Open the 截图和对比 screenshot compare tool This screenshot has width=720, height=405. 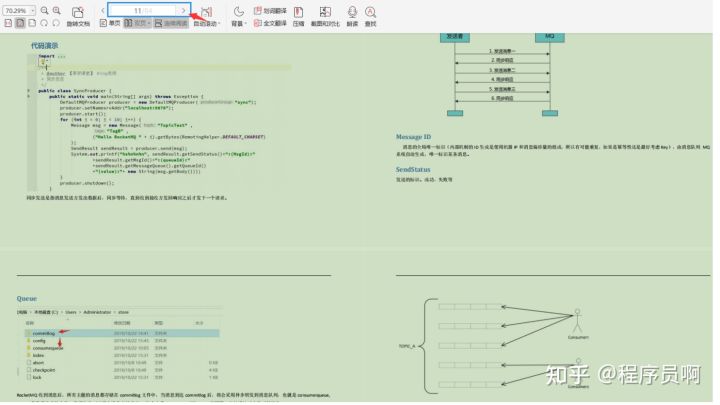(x=325, y=16)
